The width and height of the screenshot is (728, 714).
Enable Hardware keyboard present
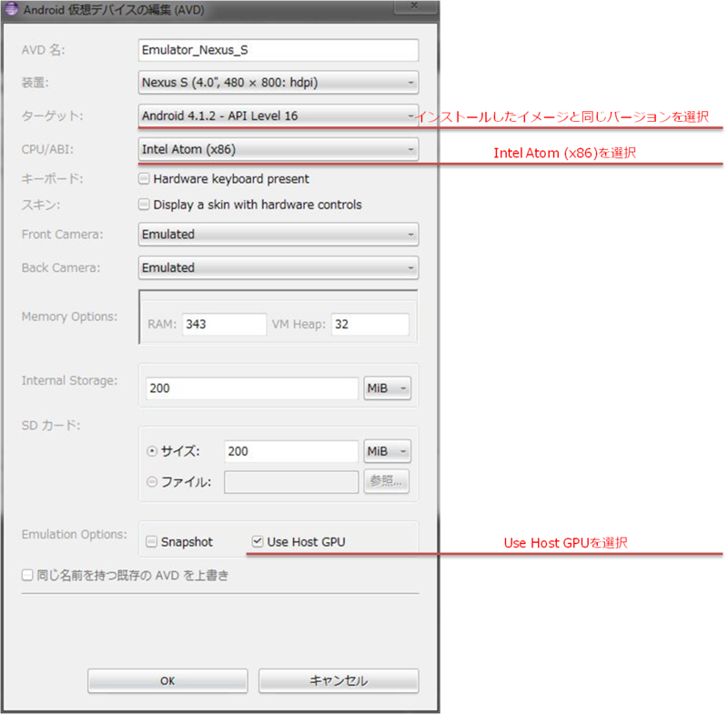[x=143, y=179]
